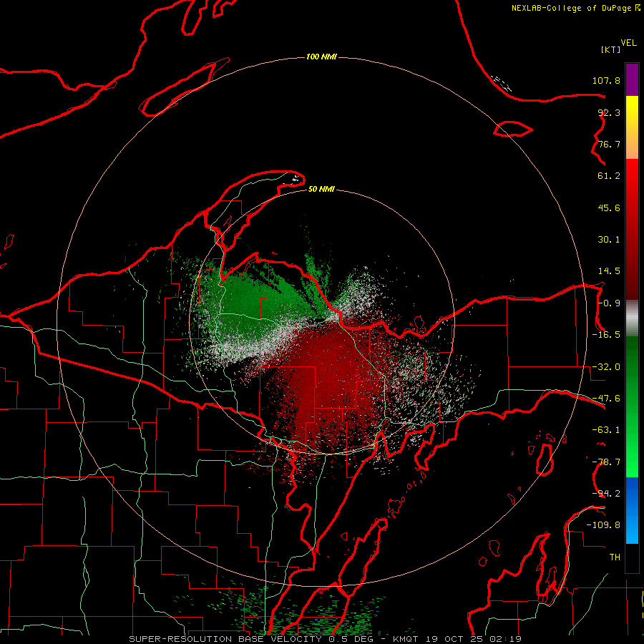644x644 pixels.
Task: Click the 14.5 velocity scale value
Action: point(609,271)
